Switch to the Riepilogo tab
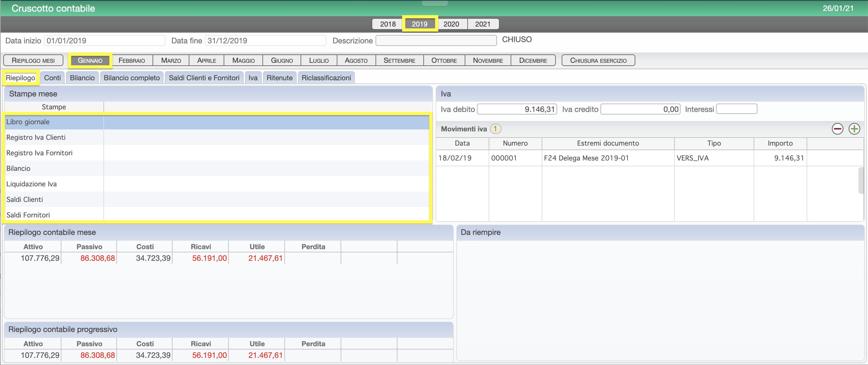 pos(21,78)
